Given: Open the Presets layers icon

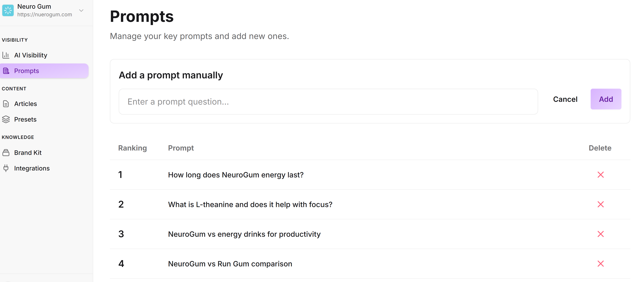Looking at the screenshot, I should [6, 119].
